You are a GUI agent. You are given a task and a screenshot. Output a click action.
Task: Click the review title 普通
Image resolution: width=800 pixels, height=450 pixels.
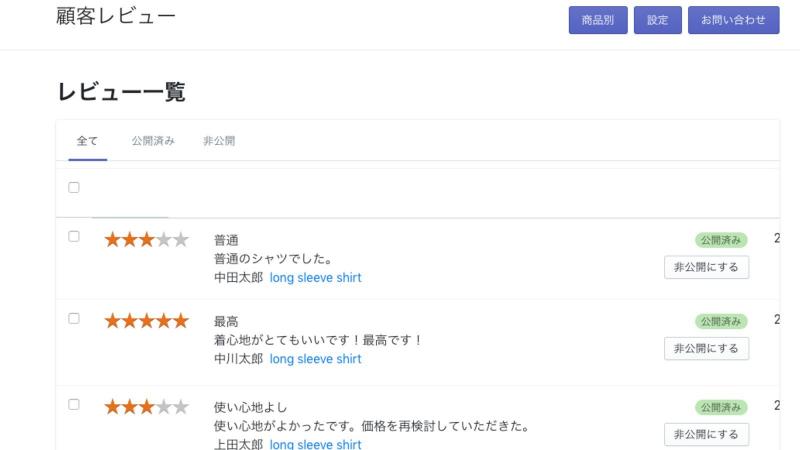tap(226, 240)
